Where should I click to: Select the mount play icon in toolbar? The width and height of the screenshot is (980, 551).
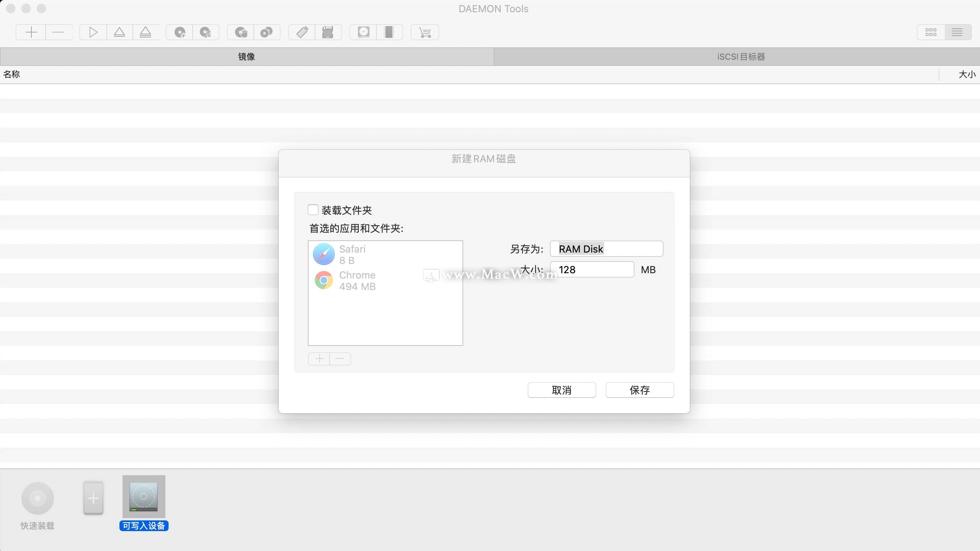click(x=92, y=32)
